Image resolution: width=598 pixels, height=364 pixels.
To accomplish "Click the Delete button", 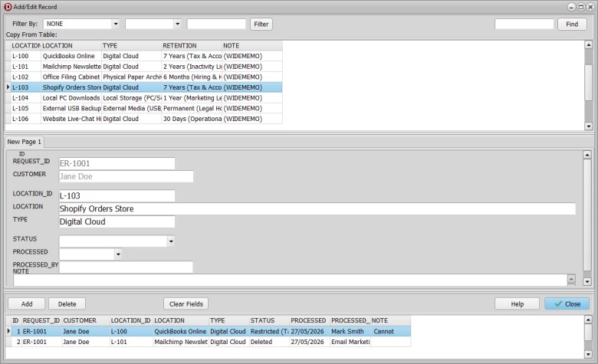I will pyautogui.click(x=67, y=303).
